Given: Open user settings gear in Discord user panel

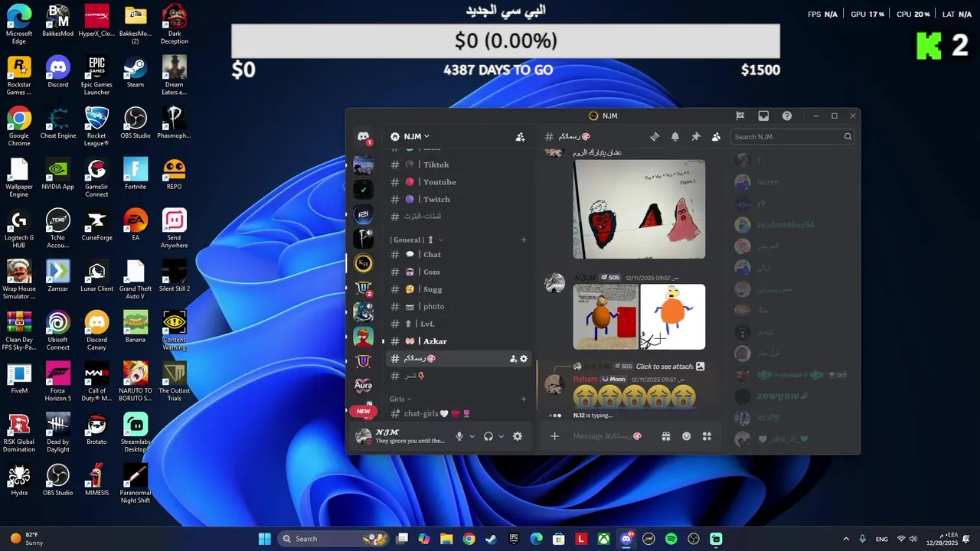Looking at the screenshot, I should point(518,436).
